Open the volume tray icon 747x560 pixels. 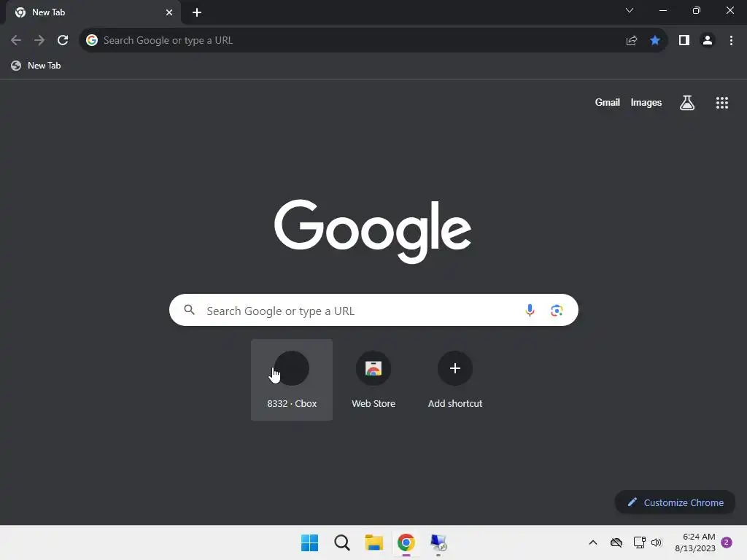(x=657, y=542)
